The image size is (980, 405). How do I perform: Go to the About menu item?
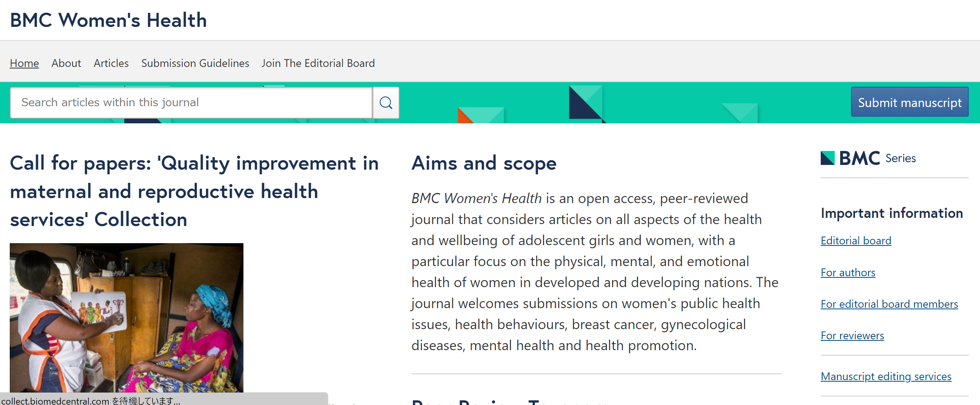66,63
